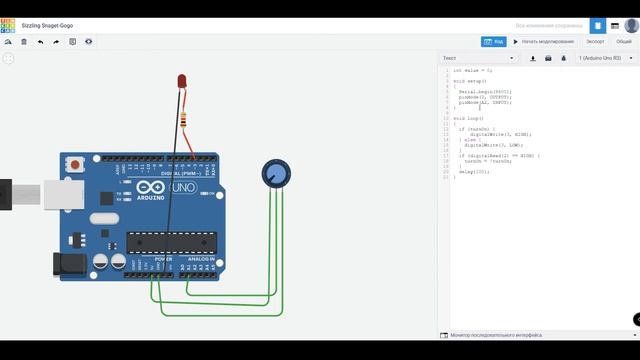
Task: Click the Export button
Action: coord(595,42)
